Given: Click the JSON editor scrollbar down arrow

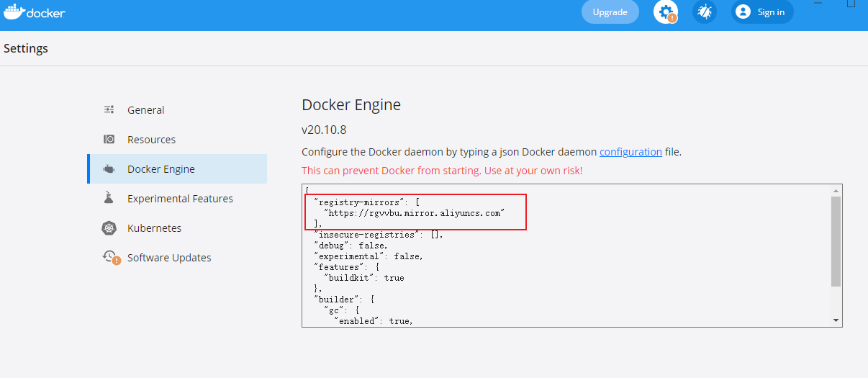Looking at the screenshot, I should (x=836, y=320).
